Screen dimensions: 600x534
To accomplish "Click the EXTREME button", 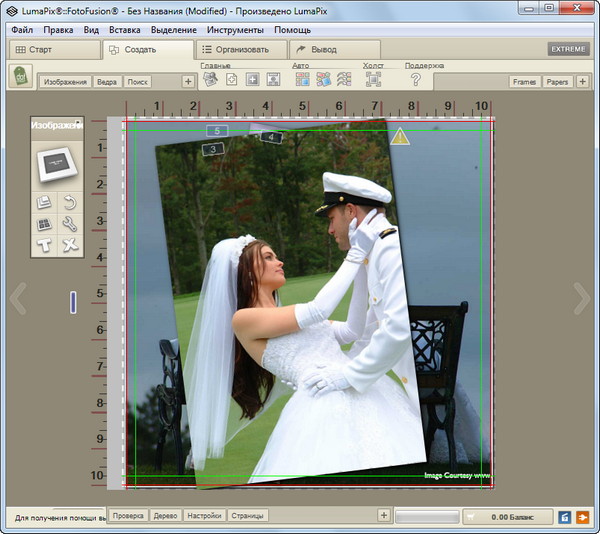I will tap(568, 49).
